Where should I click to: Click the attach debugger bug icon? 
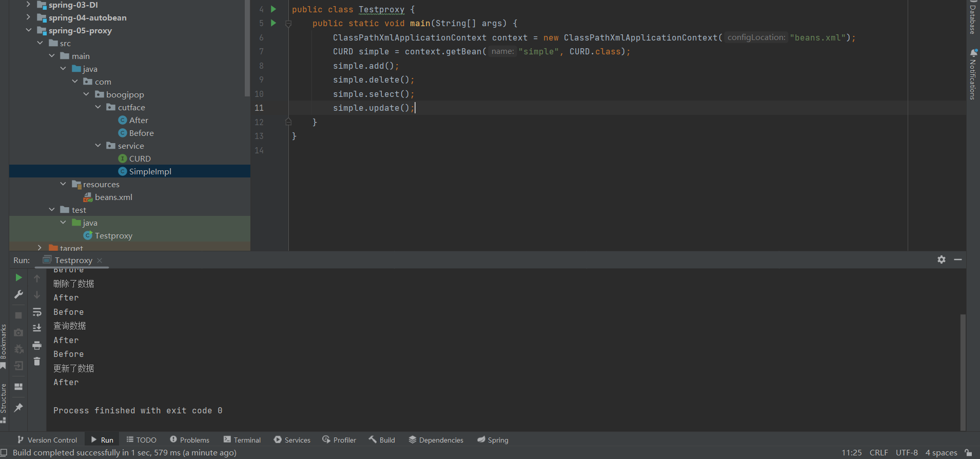[x=18, y=349]
